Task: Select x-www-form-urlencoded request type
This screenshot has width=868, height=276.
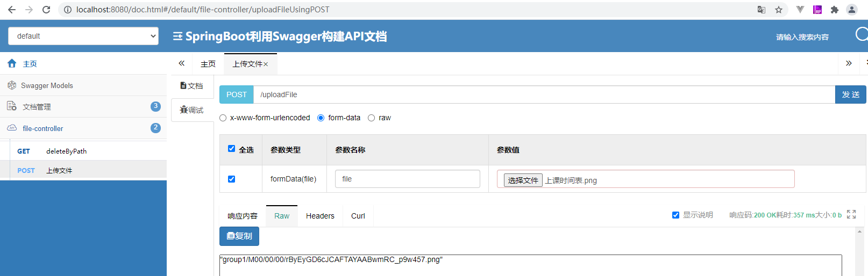Action: tap(223, 118)
